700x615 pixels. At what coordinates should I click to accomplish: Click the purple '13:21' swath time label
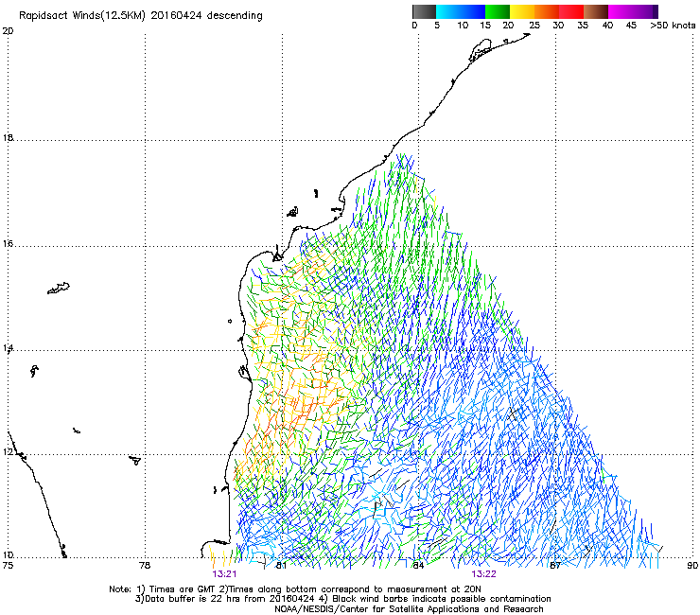tap(224, 574)
